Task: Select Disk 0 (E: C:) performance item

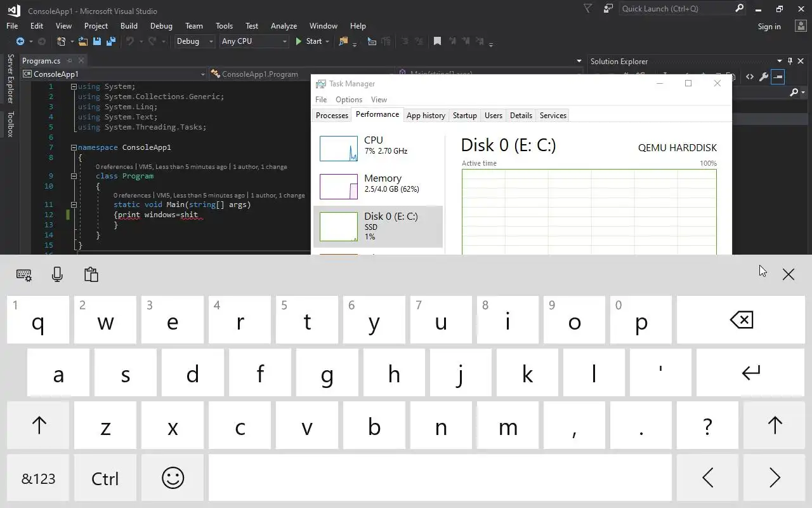Action: [x=378, y=226]
